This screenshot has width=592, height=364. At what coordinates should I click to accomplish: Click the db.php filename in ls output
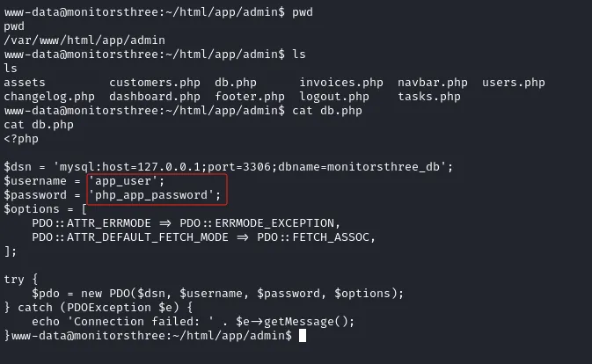pyautogui.click(x=236, y=83)
